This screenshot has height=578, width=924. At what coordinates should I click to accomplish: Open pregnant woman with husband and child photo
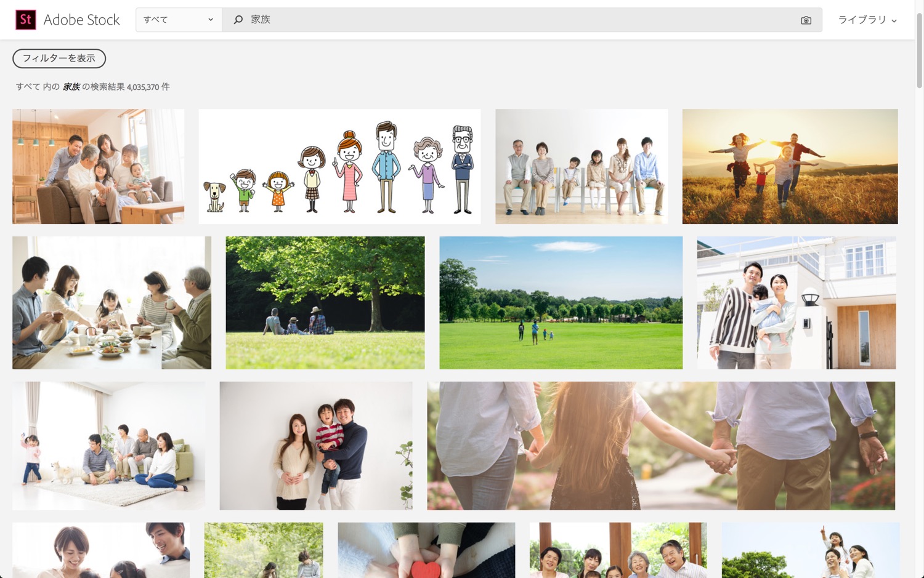click(x=316, y=446)
